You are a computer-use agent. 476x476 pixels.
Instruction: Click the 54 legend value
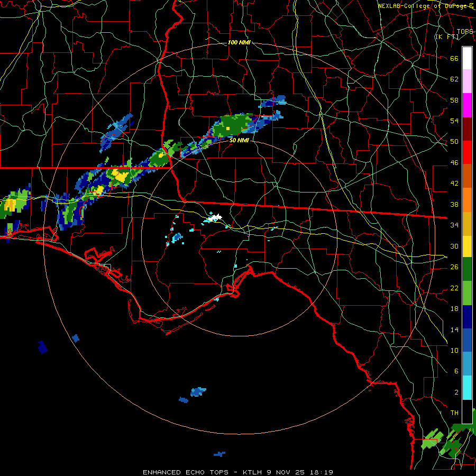tap(454, 121)
